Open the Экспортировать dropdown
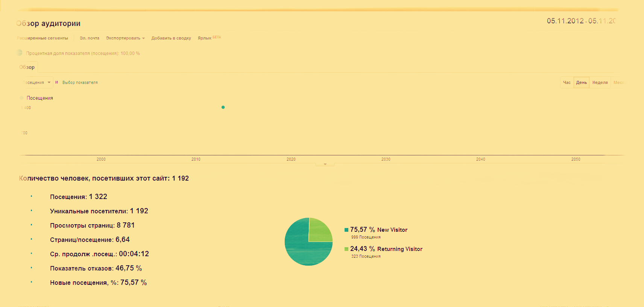Screen dimensions: 644x307 [x=125, y=38]
